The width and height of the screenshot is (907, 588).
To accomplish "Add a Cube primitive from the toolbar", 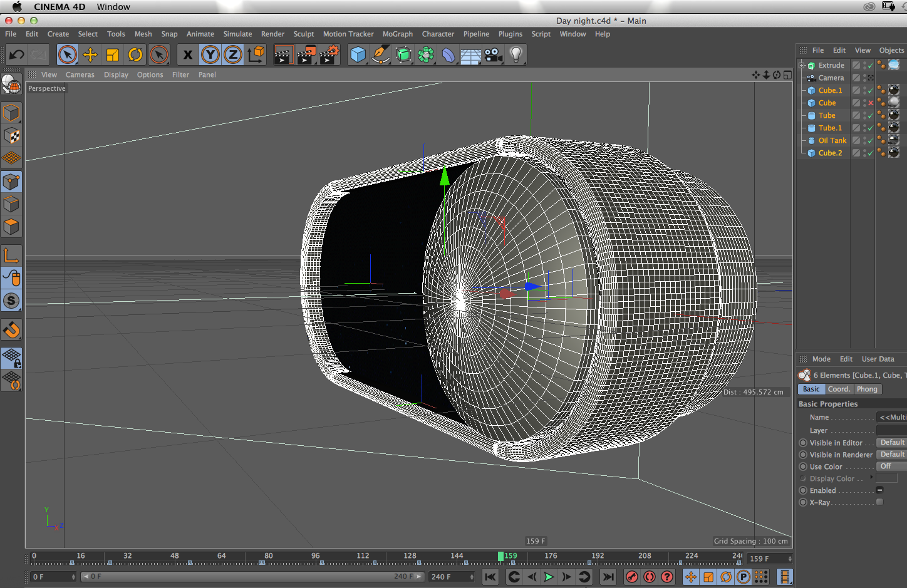I will click(358, 55).
